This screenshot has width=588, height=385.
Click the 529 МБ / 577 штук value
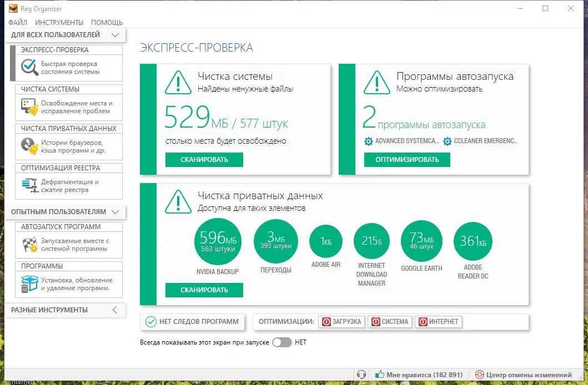[226, 117]
